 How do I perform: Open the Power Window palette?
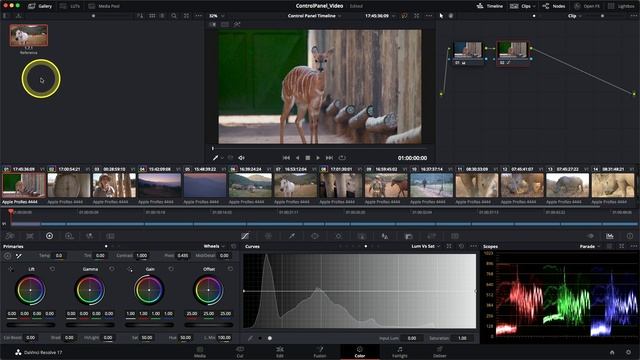click(315, 236)
